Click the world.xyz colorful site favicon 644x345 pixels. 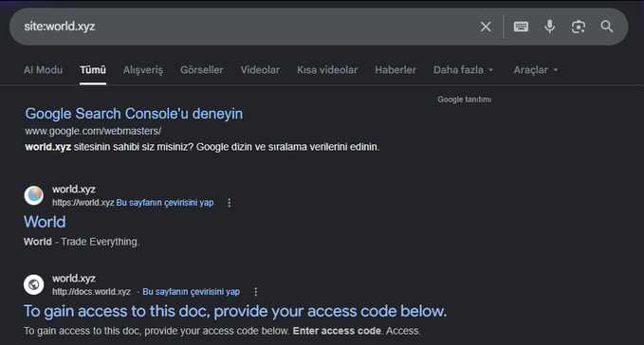pos(34,195)
